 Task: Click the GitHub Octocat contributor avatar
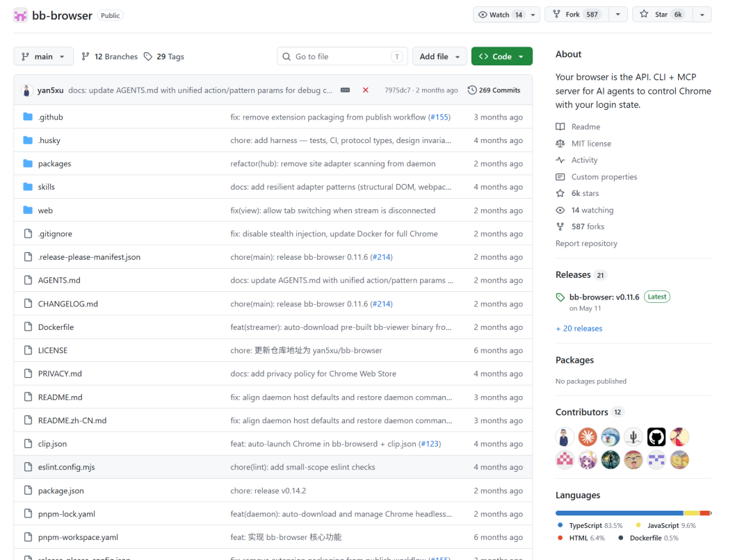pos(656,437)
